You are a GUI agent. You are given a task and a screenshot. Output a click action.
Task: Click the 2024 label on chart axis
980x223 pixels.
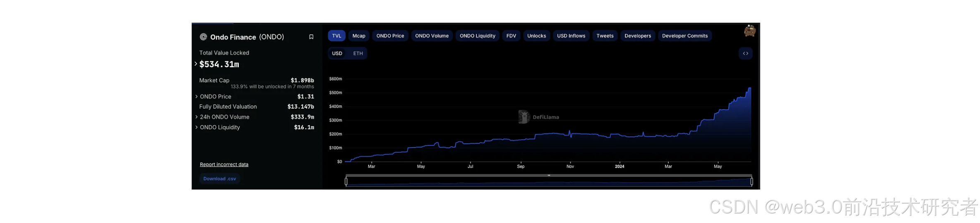click(x=620, y=166)
